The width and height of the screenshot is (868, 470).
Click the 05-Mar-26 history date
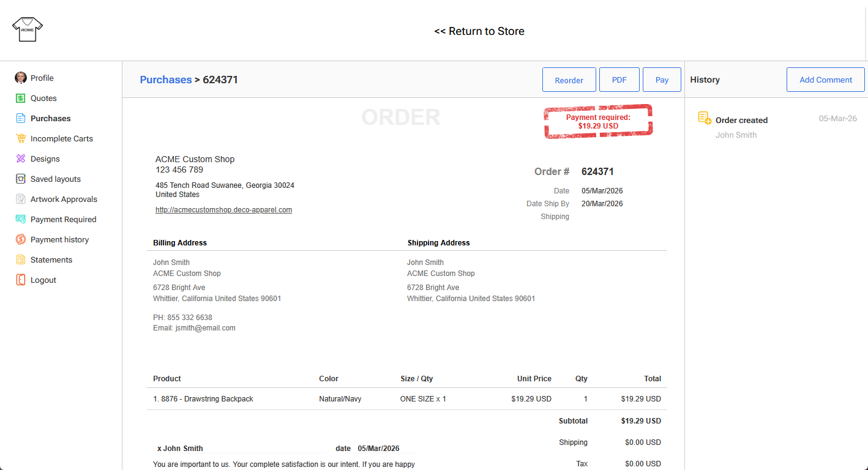coord(838,119)
